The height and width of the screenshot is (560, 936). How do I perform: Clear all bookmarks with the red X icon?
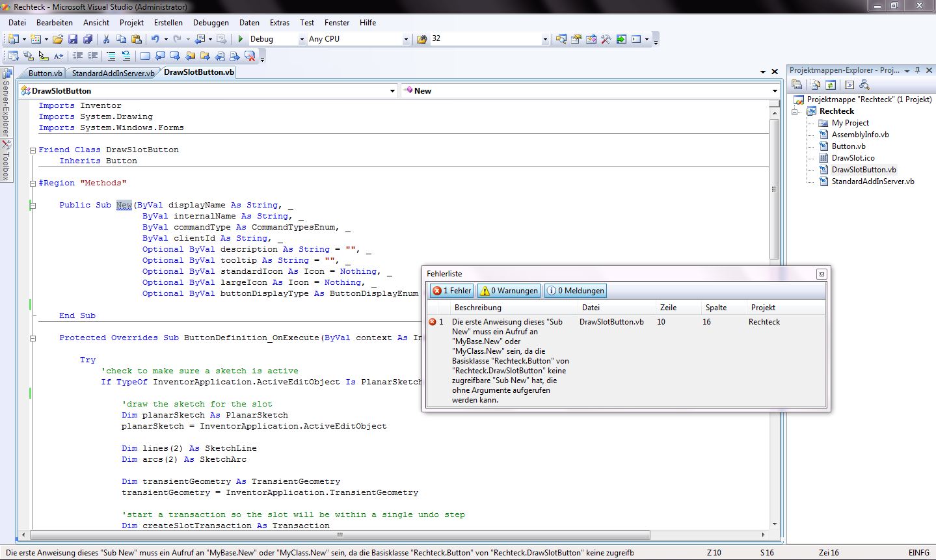click(x=250, y=56)
